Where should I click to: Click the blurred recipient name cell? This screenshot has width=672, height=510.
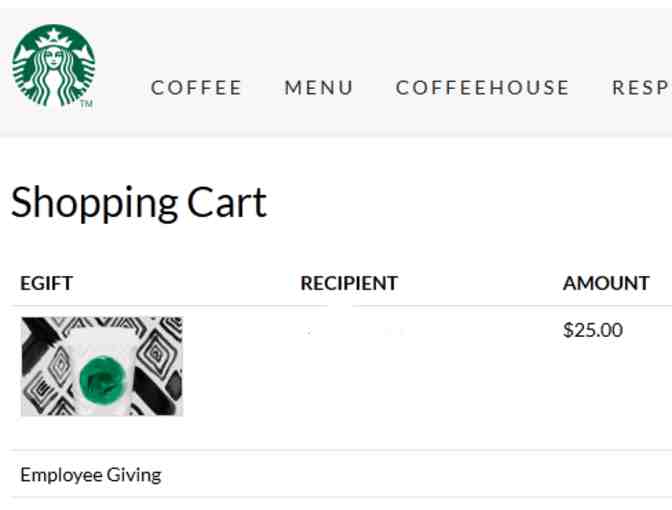point(355,330)
